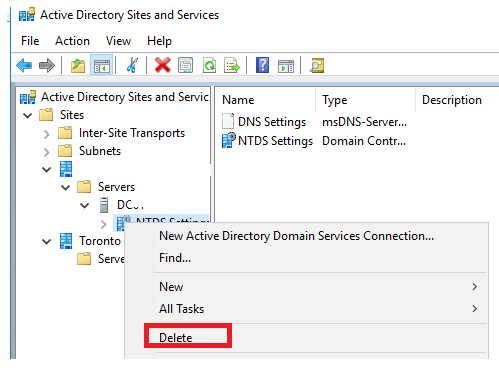This screenshot has height=375, width=499.
Task: Select New Active Directory Domain Services Connection
Action: tap(296, 236)
